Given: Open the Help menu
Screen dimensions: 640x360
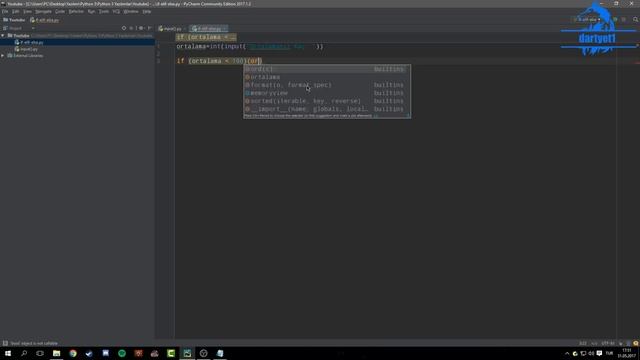Looking at the screenshot, I should tap(147, 11).
